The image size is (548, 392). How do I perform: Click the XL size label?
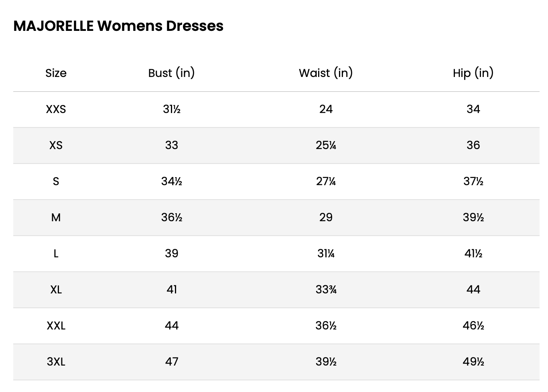point(56,289)
